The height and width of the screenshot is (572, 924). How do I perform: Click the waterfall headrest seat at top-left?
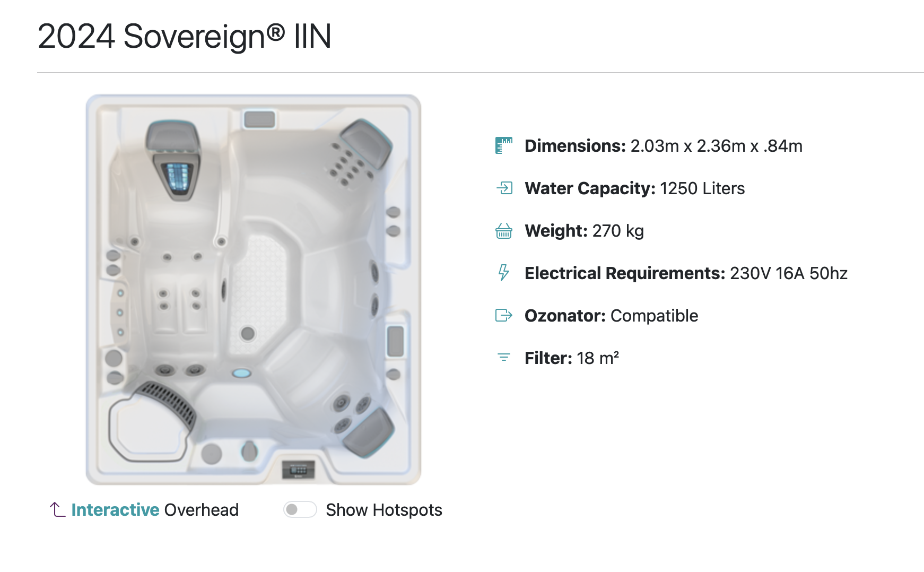pyautogui.click(x=172, y=159)
